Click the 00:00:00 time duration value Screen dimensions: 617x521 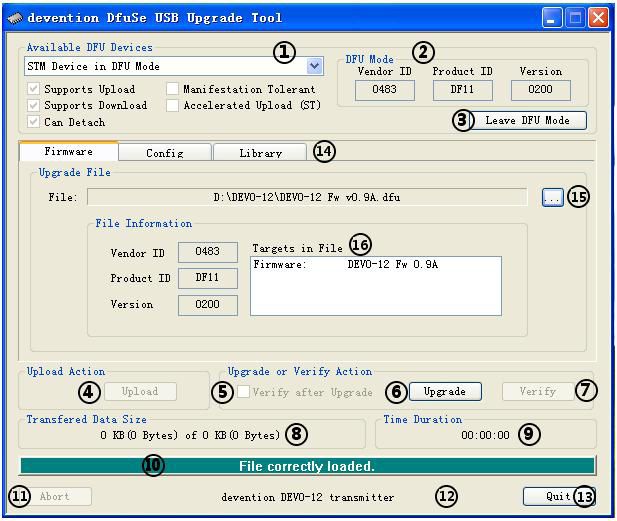click(485, 435)
